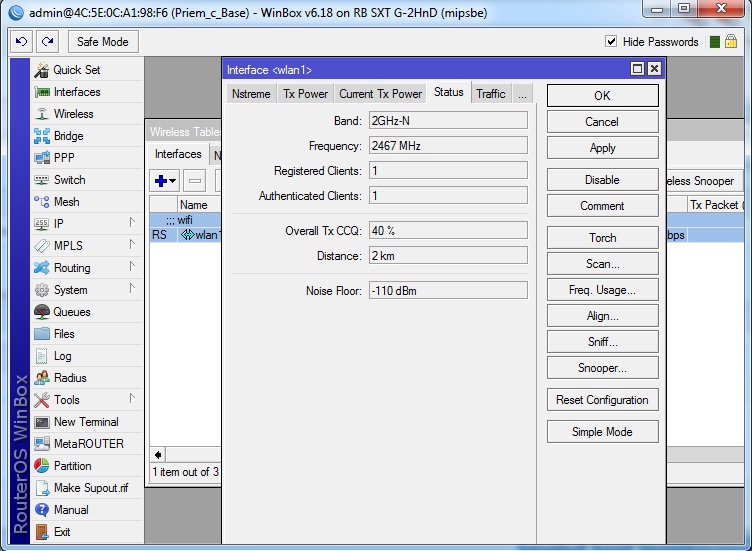Screen dimensions: 752x551
Task: Switch to the Traffic tab
Action: (491, 94)
